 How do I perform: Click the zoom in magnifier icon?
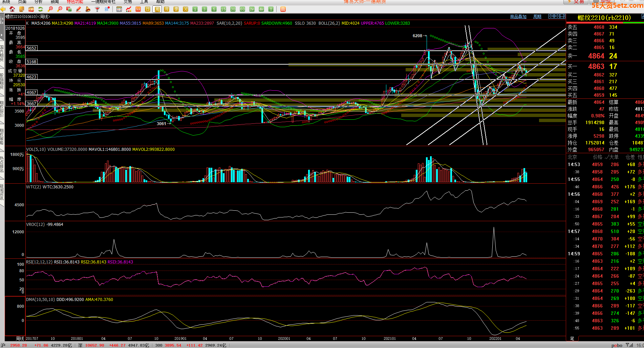(50, 9)
